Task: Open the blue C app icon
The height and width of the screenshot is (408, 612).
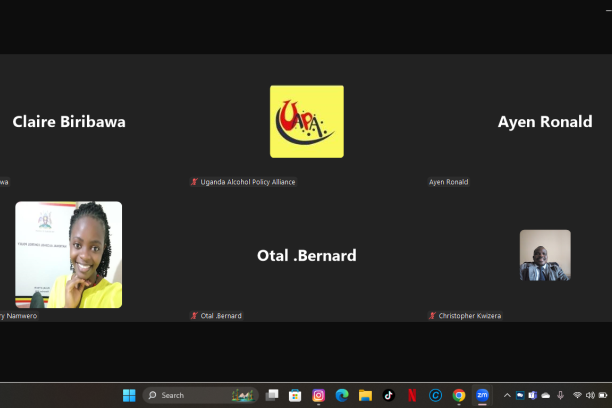Action: pyautogui.click(x=436, y=395)
